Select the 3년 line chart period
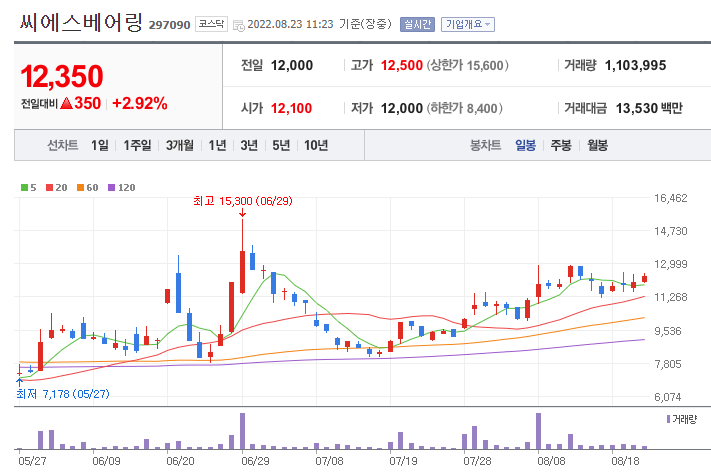The image size is (711, 473). (249, 146)
